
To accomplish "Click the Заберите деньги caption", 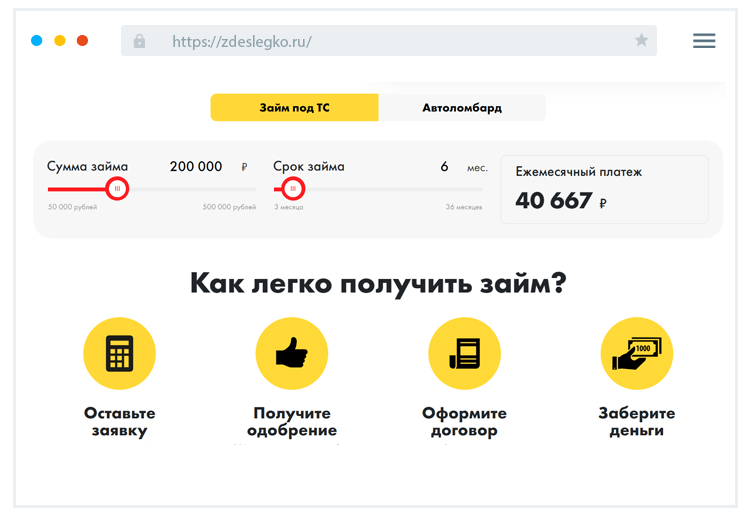I will [637, 421].
